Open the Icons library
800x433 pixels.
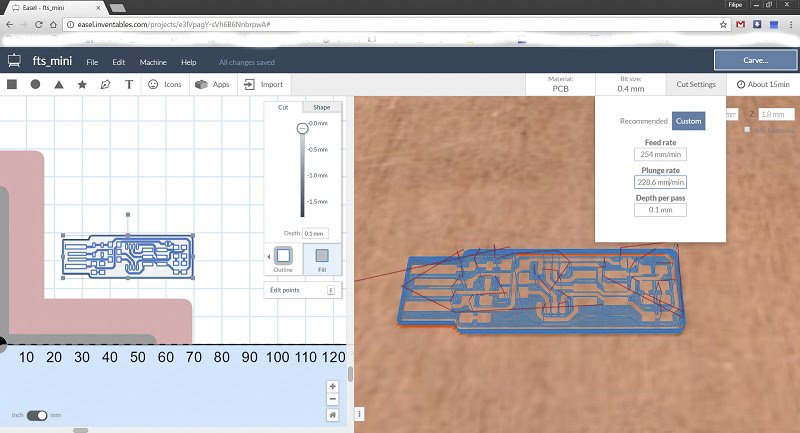165,84
